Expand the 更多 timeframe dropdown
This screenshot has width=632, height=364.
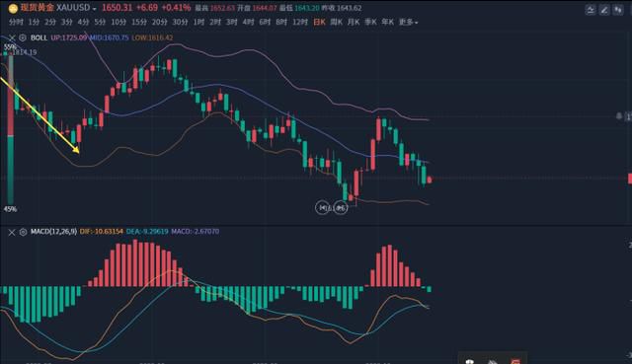click(x=408, y=22)
